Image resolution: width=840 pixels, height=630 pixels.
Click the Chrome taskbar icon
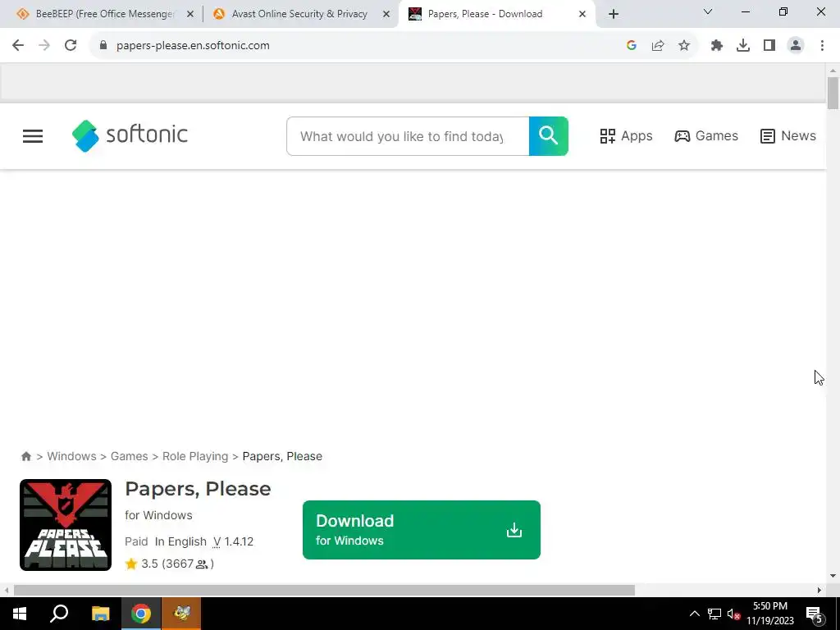(x=141, y=614)
